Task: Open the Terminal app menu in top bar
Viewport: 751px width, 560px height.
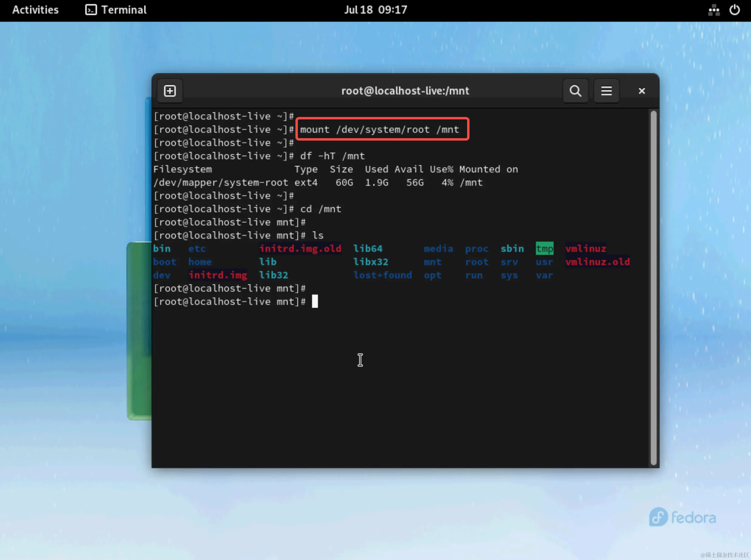Action: [x=124, y=10]
